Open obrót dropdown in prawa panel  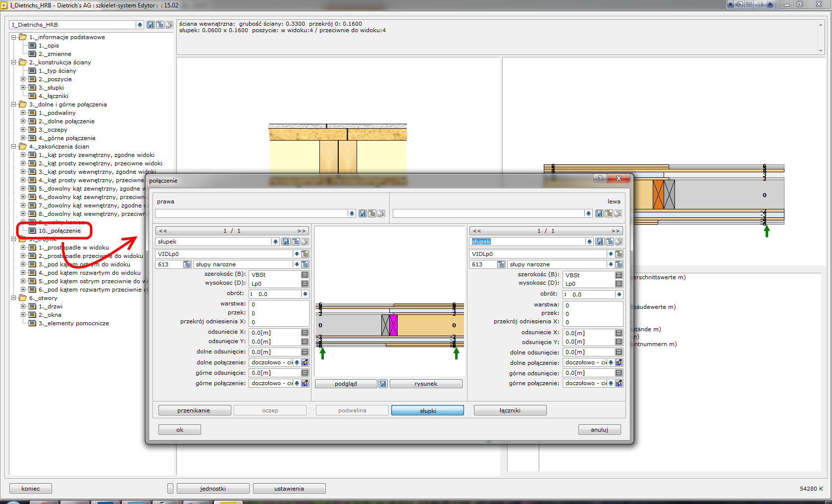(305, 294)
